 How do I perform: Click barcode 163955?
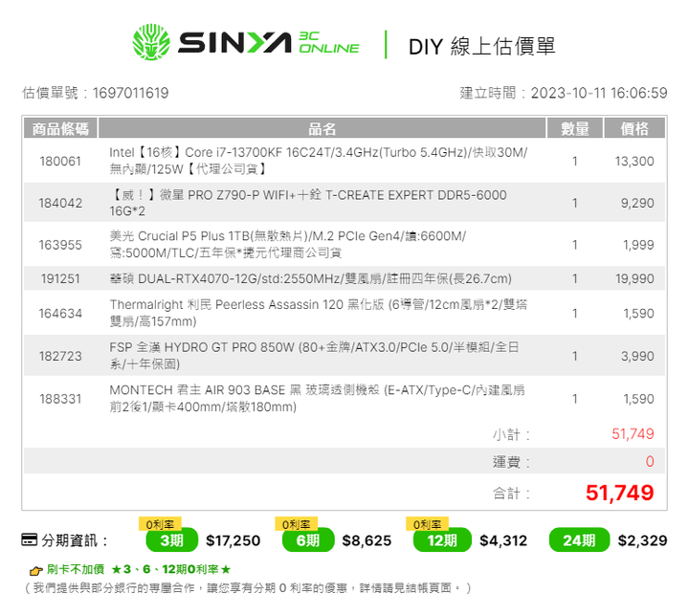point(60,245)
